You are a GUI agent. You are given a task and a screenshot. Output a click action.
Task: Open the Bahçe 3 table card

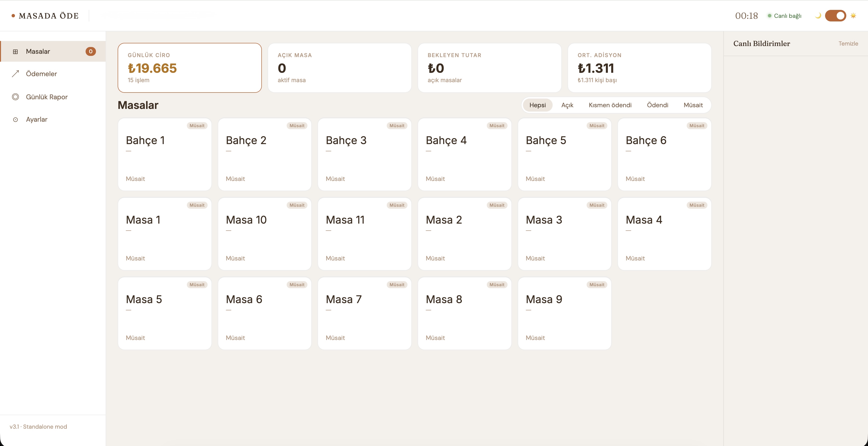pos(364,154)
